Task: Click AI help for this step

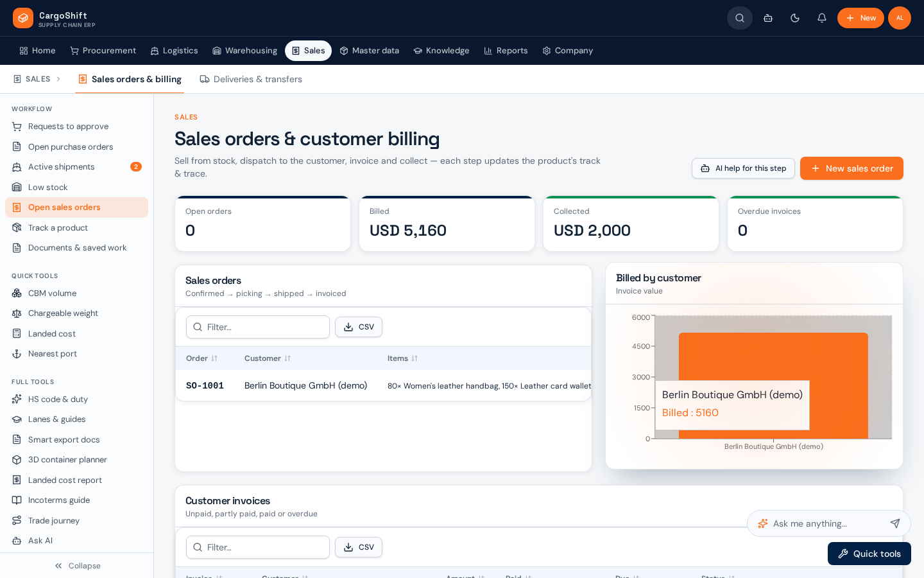Action: pos(743,168)
